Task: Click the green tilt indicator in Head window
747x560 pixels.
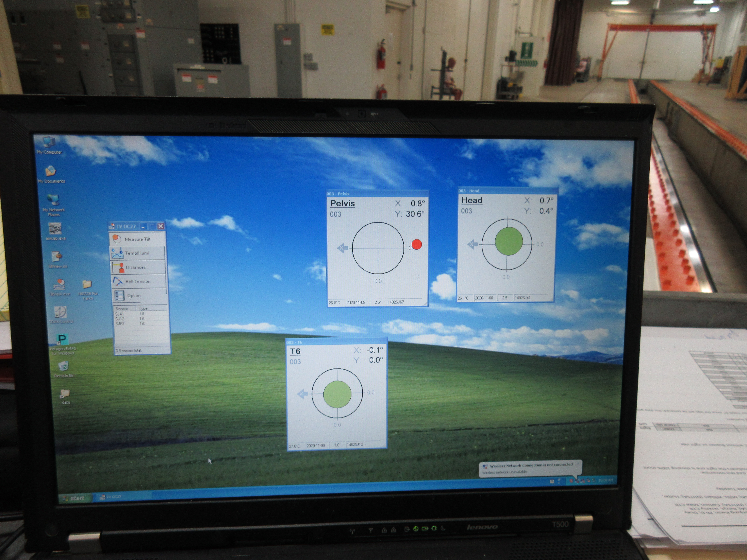Action: 509,241
